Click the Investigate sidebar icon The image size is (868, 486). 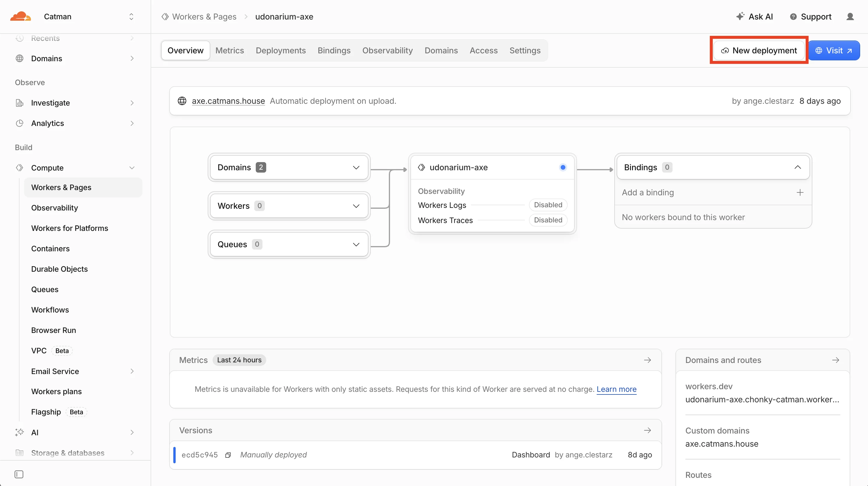coord(20,103)
